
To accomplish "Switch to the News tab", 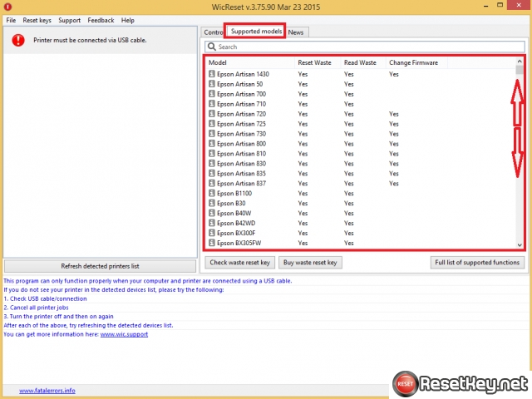I will point(296,32).
